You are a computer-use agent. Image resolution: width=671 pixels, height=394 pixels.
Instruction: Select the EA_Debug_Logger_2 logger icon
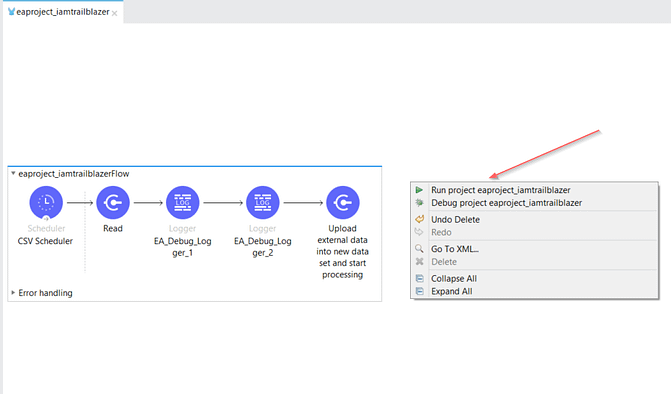pos(263,202)
